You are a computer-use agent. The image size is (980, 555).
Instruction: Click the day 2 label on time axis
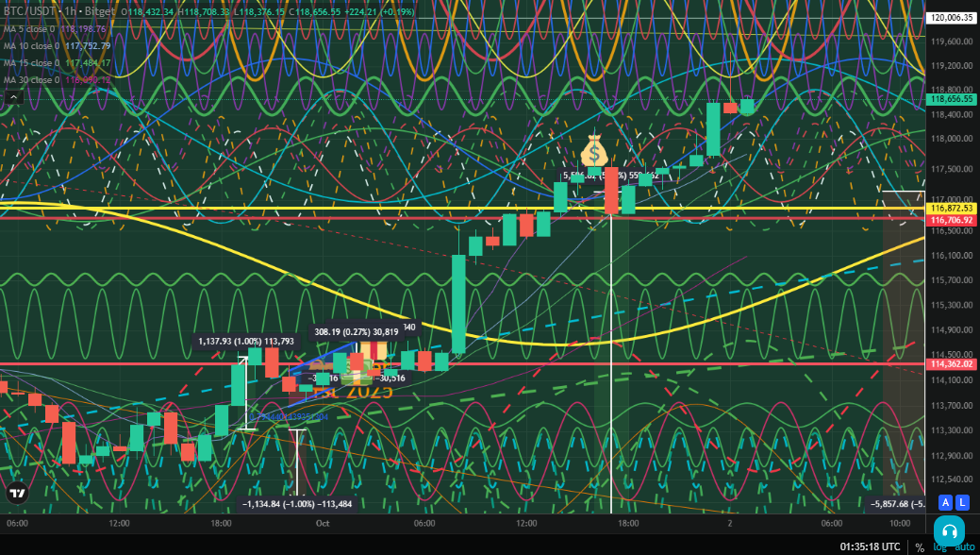[729, 523]
